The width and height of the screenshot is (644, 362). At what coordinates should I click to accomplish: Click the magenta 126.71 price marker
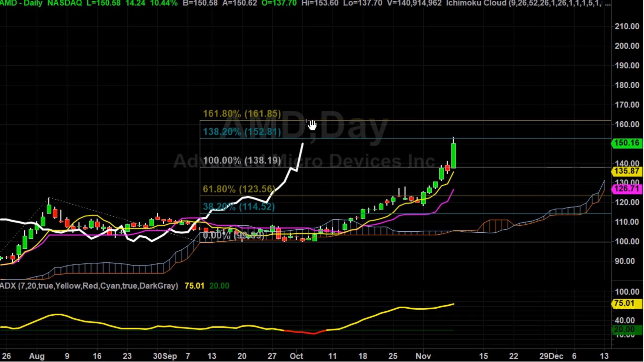pyautogui.click(x=627, y=189)
